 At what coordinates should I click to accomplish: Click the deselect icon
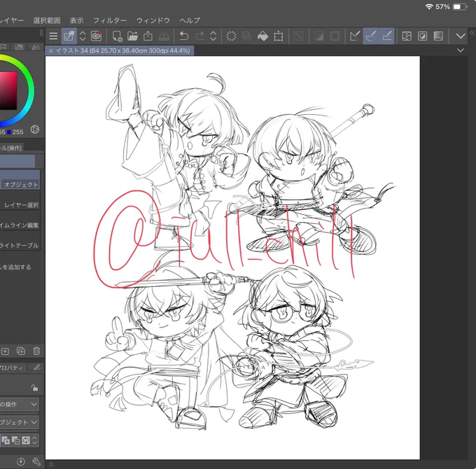(x=299, y=36)
